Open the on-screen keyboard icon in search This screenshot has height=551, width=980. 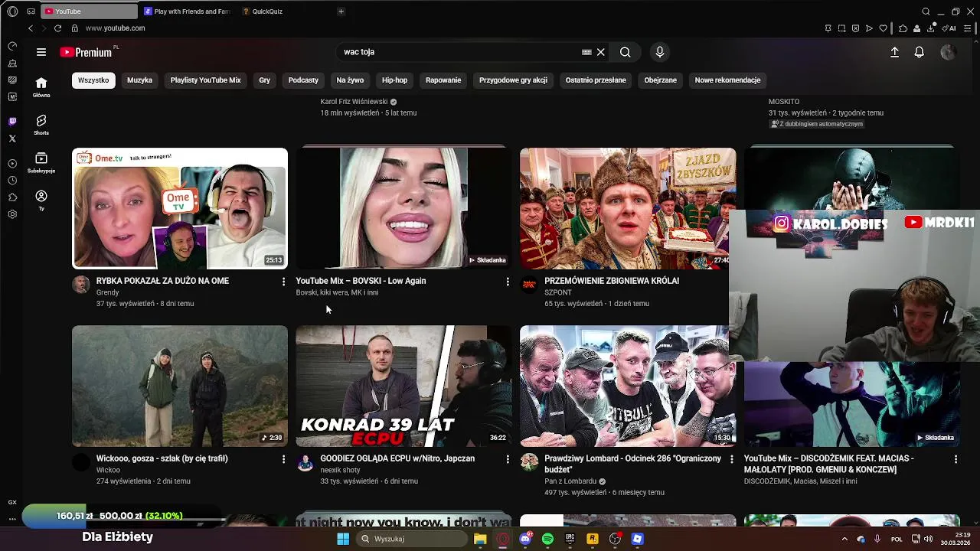(586, 52)
